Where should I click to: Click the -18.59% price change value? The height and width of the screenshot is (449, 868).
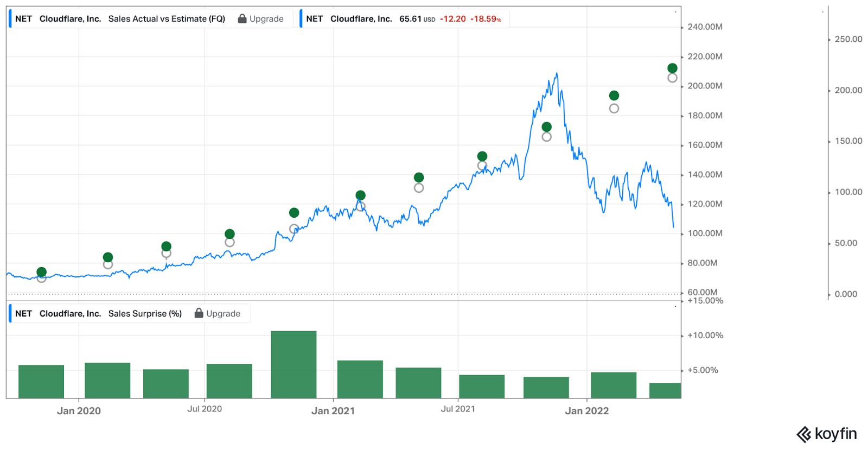point(486,18)
